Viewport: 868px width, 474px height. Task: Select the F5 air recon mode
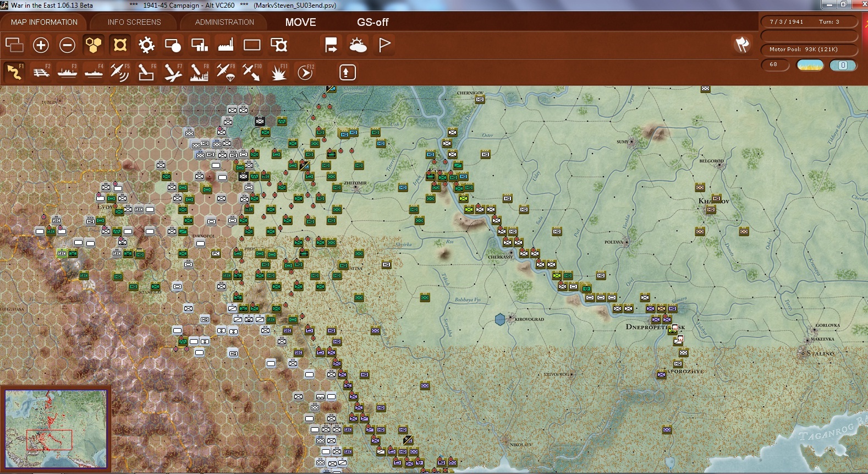click(x=120, y=72)
